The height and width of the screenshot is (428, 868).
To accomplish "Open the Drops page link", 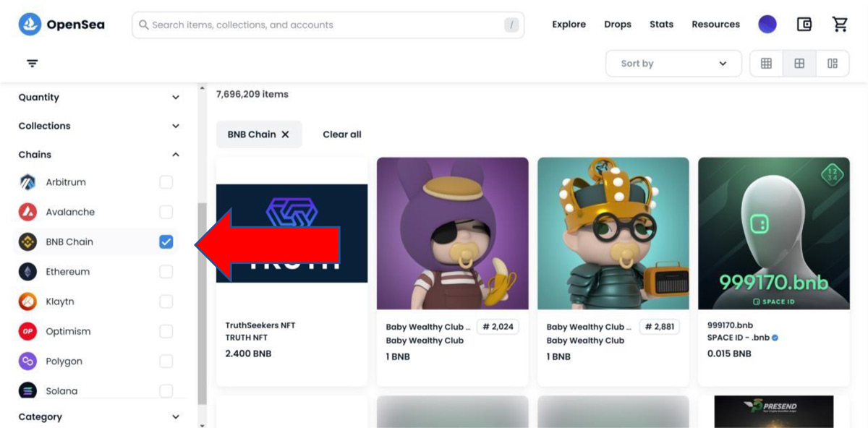I will coord(618,25).
